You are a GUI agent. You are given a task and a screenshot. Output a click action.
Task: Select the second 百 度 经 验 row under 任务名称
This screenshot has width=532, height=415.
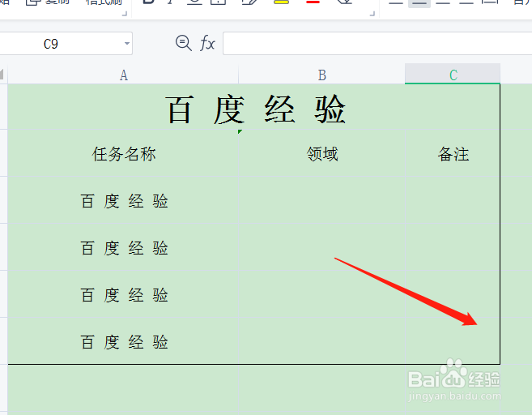(x=123, y=247)
